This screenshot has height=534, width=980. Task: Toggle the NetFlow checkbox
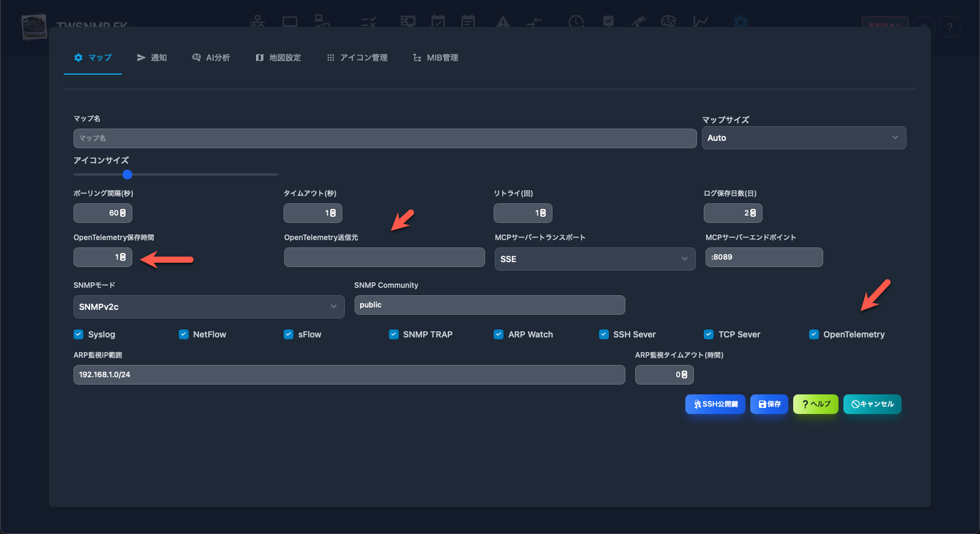pyautogui.click(x=184, y=334)
